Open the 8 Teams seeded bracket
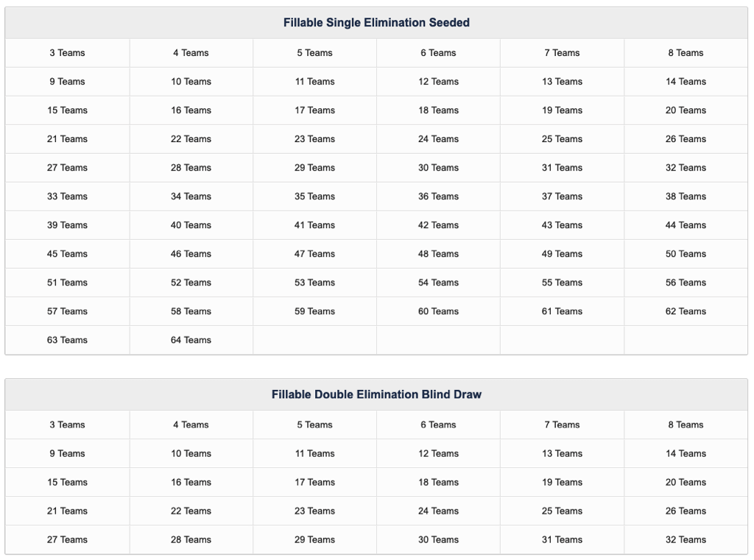The image size is (754, 560). pyautogui.click(x=686, y=52)
